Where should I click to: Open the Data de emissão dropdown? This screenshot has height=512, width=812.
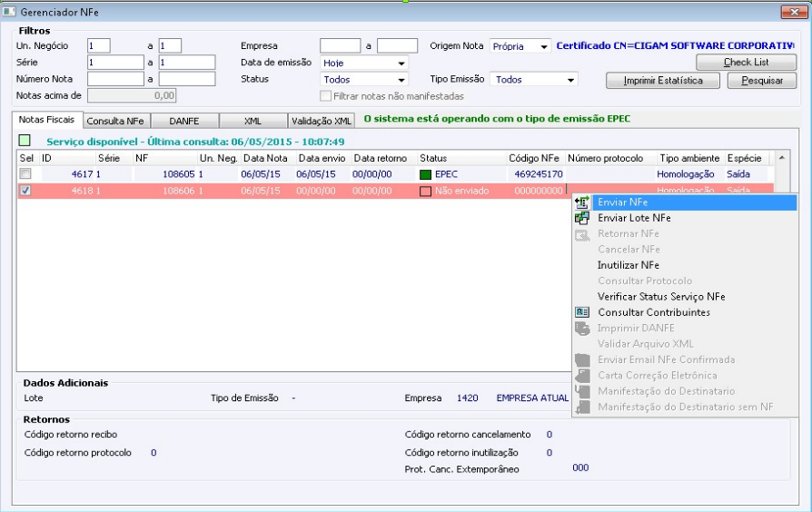401,64
